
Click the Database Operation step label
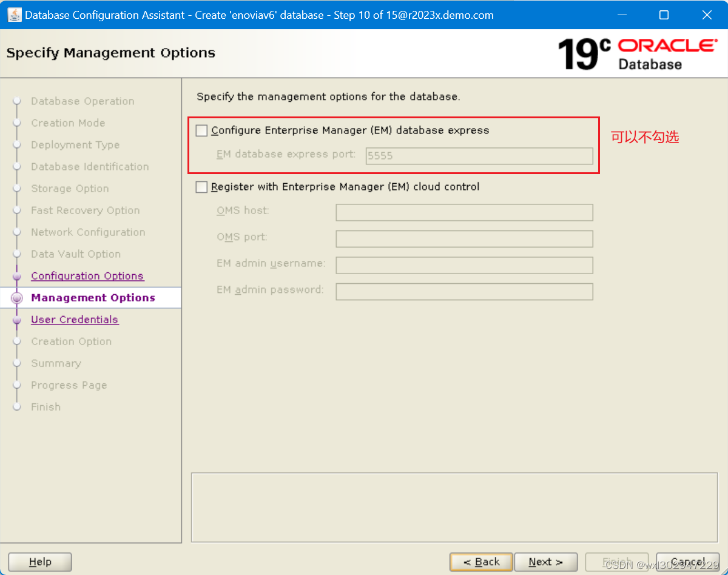(x=83, y=101)
